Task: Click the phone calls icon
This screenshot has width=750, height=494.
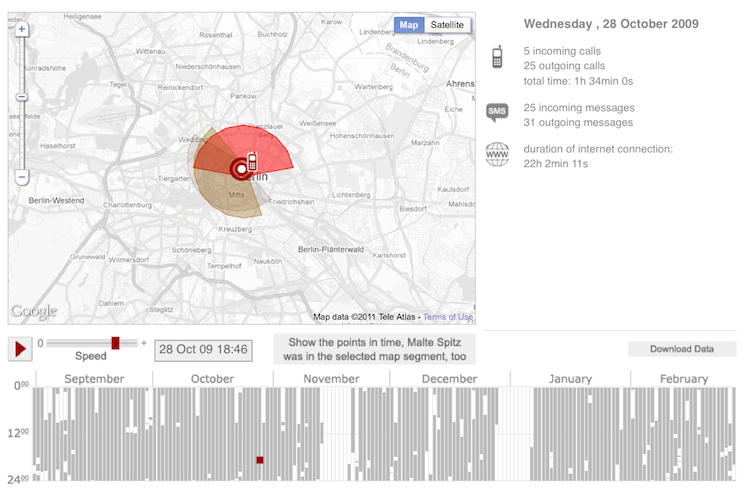Action: pos(497,57)
